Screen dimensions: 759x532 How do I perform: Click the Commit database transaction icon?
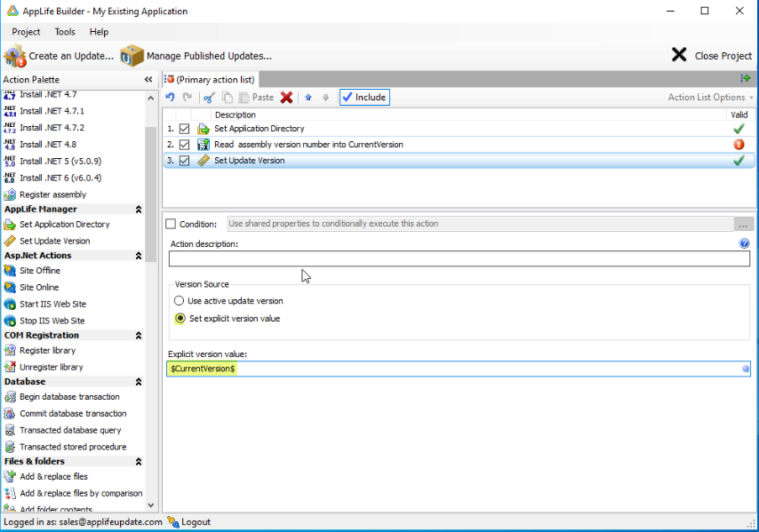point(10,414)
